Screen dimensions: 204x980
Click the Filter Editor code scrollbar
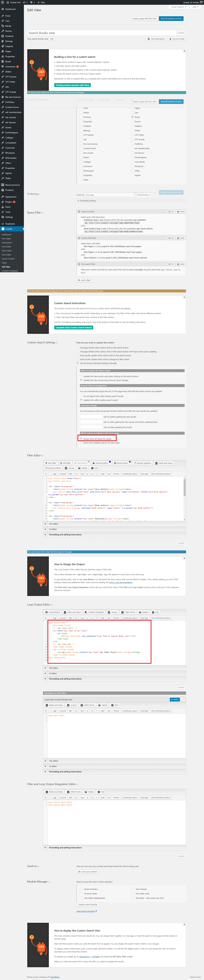click(185, 488)
